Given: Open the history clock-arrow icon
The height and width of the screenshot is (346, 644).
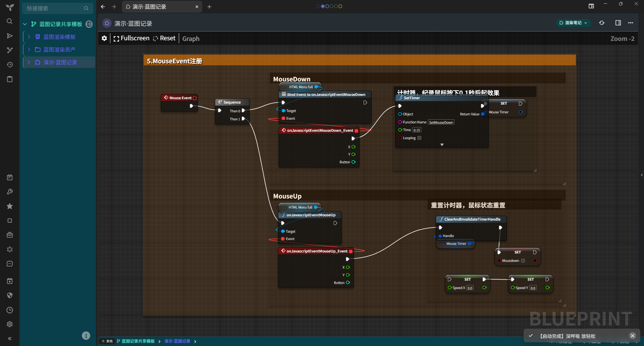Looking at the screenshot, I should point(10,65).
